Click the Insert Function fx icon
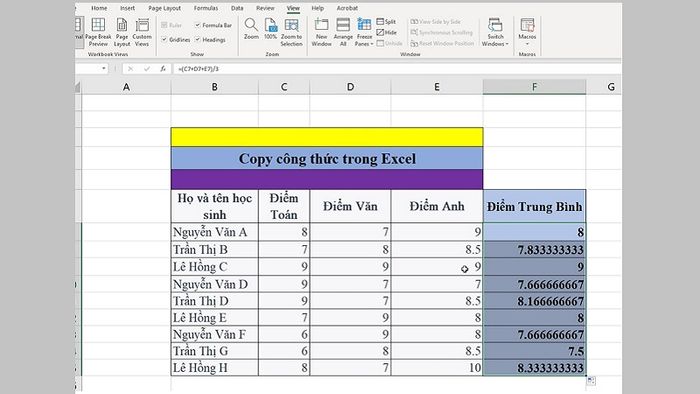 click(x=163, y=69)
